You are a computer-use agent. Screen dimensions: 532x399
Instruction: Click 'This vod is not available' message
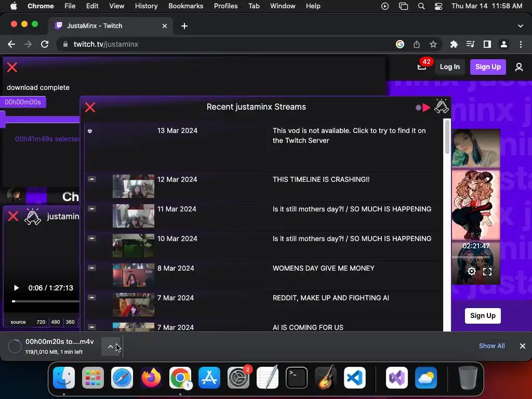pos(349,136)
